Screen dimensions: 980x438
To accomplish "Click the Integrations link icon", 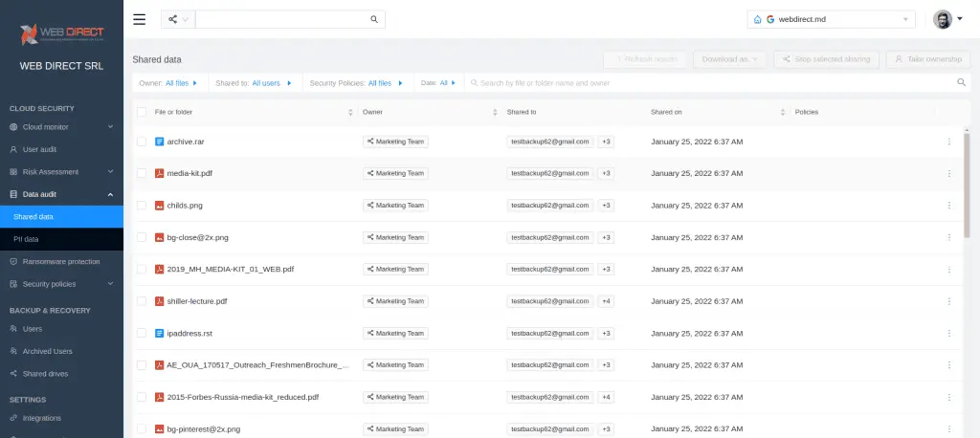I will coord(13,418).
